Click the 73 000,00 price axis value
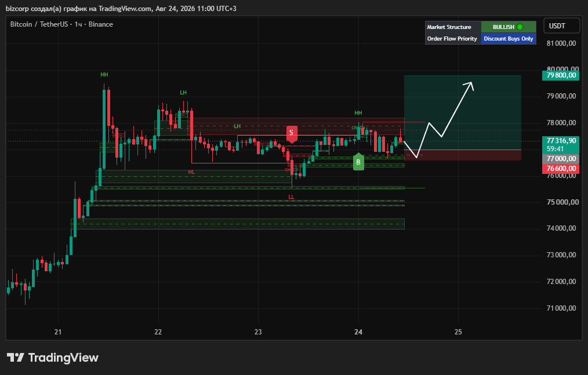Viewport: 588px width, 375px height. (561, 255)
